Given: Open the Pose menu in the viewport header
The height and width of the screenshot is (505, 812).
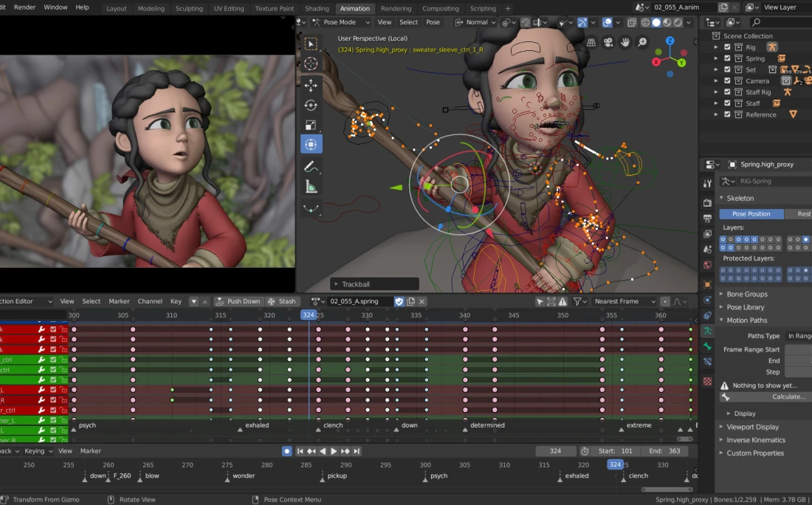Looking at the screenshot, I should coord(433,22).
